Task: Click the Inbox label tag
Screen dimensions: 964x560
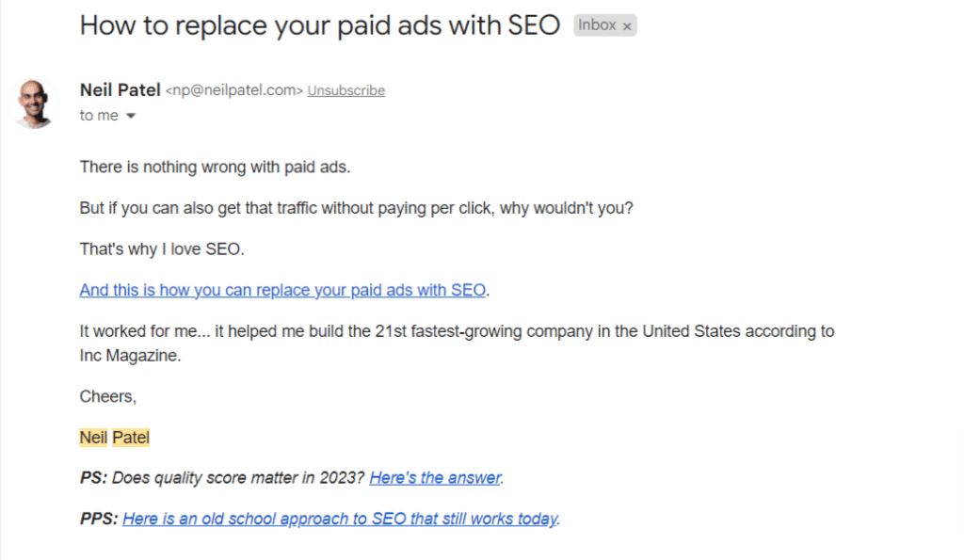Action: click(597, 25)
